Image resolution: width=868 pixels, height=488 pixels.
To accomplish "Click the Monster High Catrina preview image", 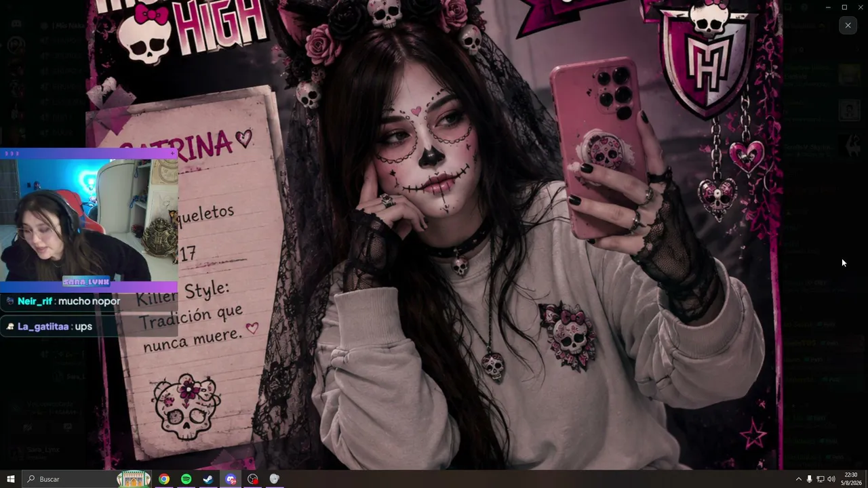I will coord(434,235).
